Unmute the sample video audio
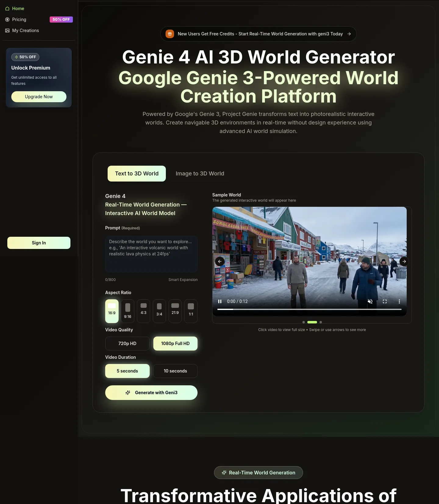 point(370,301)
